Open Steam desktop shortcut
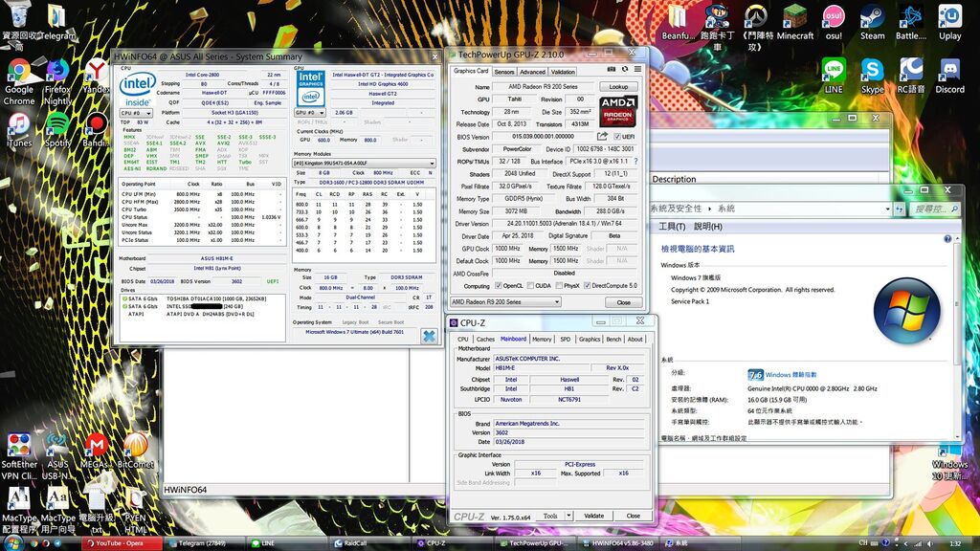The image size is (980, 551). click(x=873, y=23)
